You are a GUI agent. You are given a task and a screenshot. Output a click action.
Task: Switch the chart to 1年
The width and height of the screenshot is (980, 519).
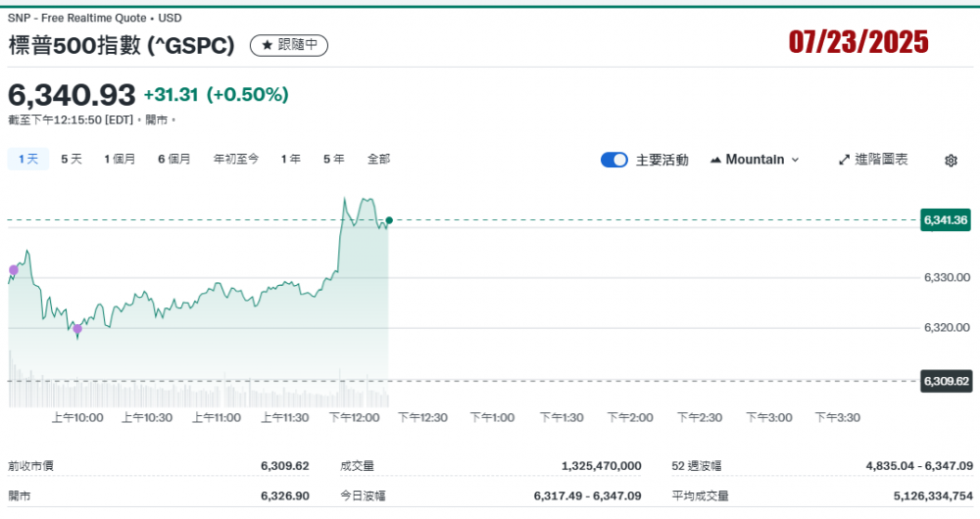click(291, 159)
